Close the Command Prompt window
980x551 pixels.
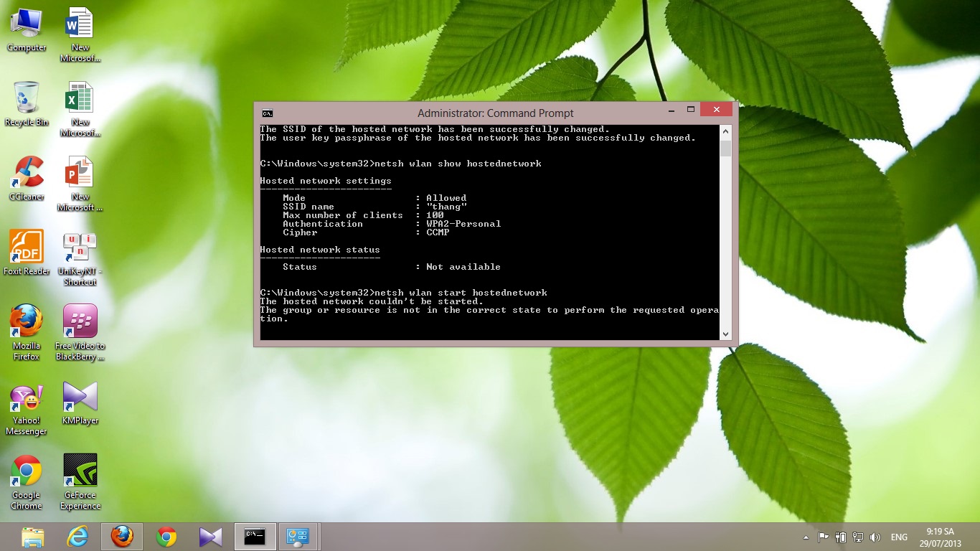pos(716,110)
